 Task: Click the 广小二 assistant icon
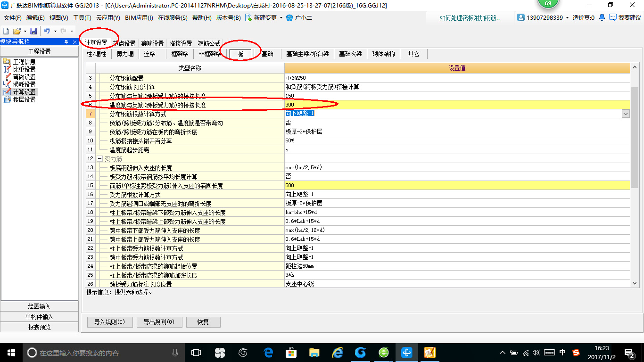click(289, 18)
